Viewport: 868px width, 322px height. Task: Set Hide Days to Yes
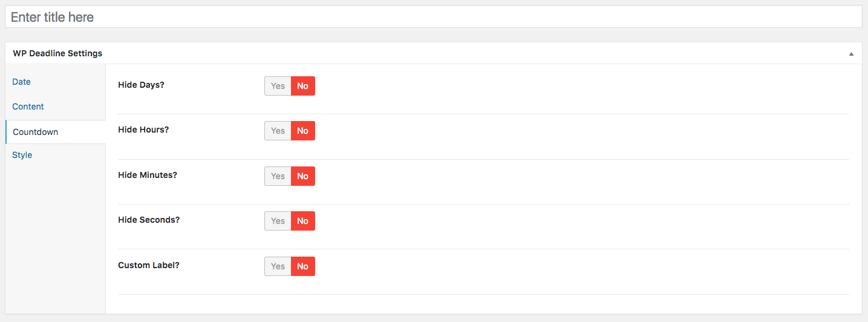[278, 86]
